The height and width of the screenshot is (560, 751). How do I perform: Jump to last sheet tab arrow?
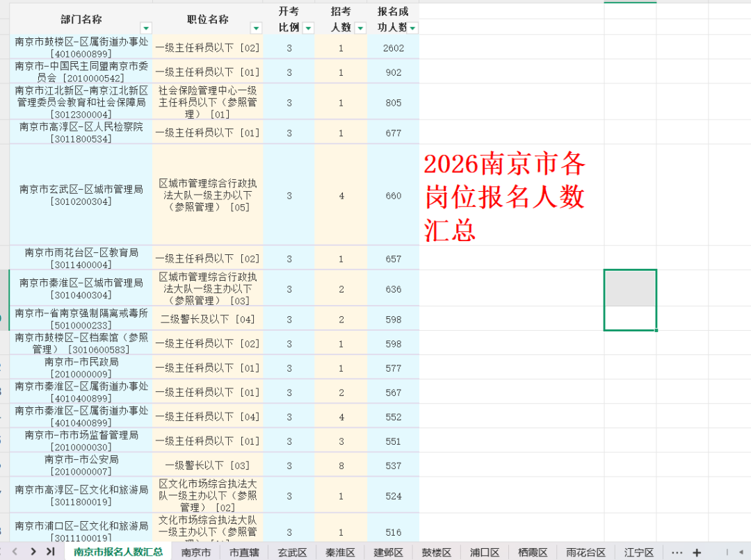click(x=50, y=551)
